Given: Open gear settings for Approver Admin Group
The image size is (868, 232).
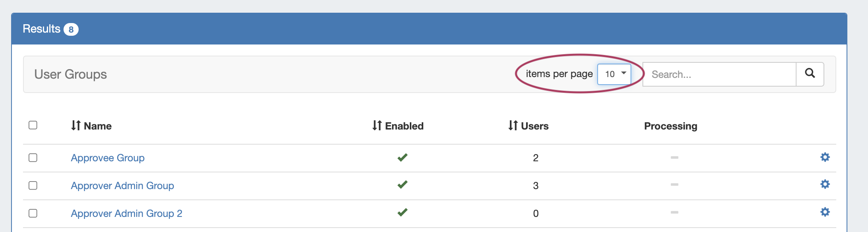Looking at the screenshot, I should pos(825,184).
